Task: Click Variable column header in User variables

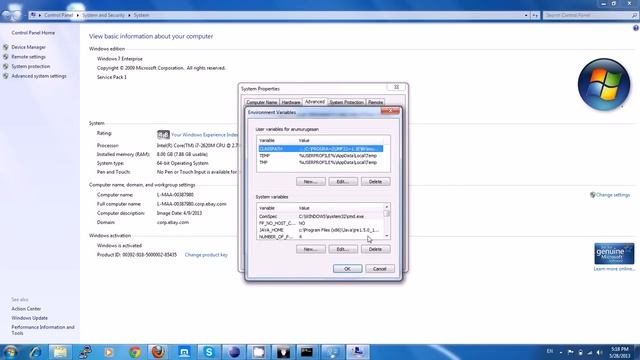Action: [x=278, y=140]
